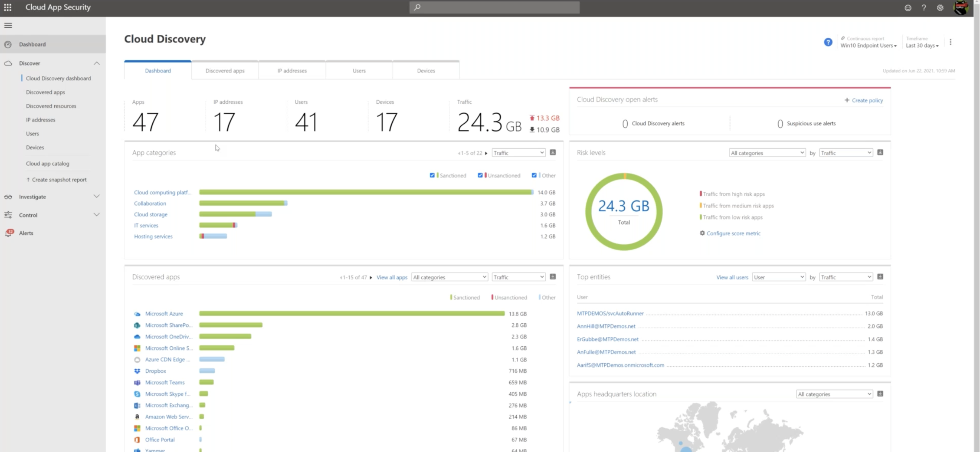Click the Microsoft Teams app icon
This screenshot has height=452, width=980.
(137, 382)
